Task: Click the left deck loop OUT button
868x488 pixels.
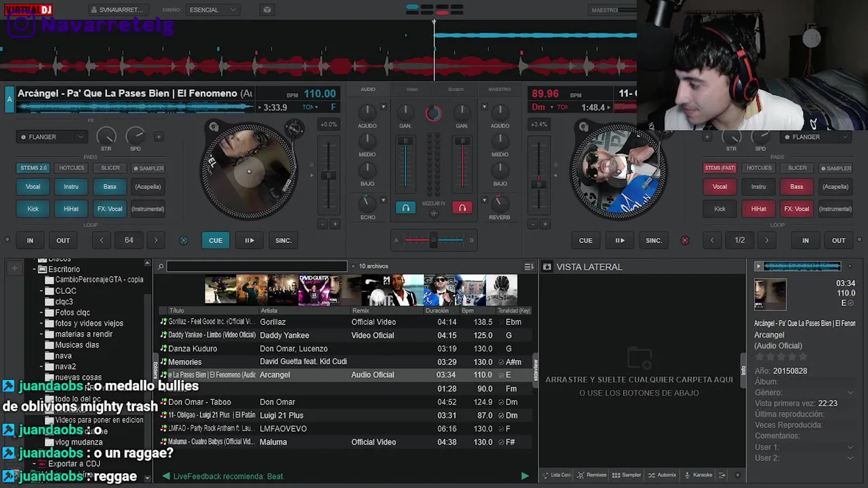Action: 62,240
